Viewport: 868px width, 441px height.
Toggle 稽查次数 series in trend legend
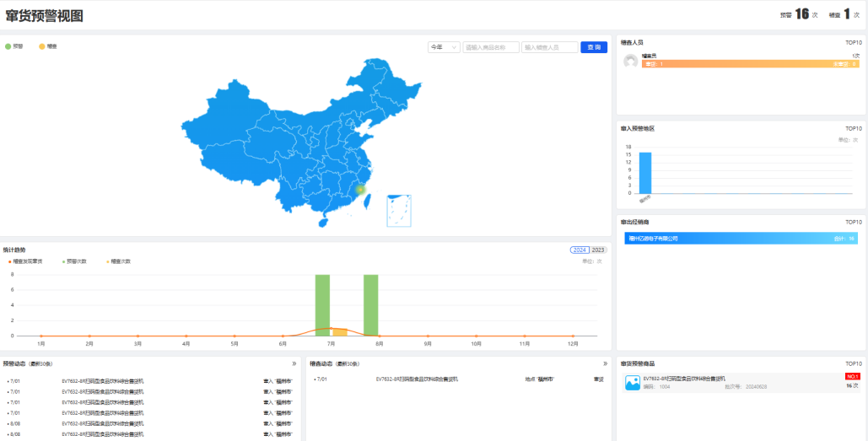118,261
